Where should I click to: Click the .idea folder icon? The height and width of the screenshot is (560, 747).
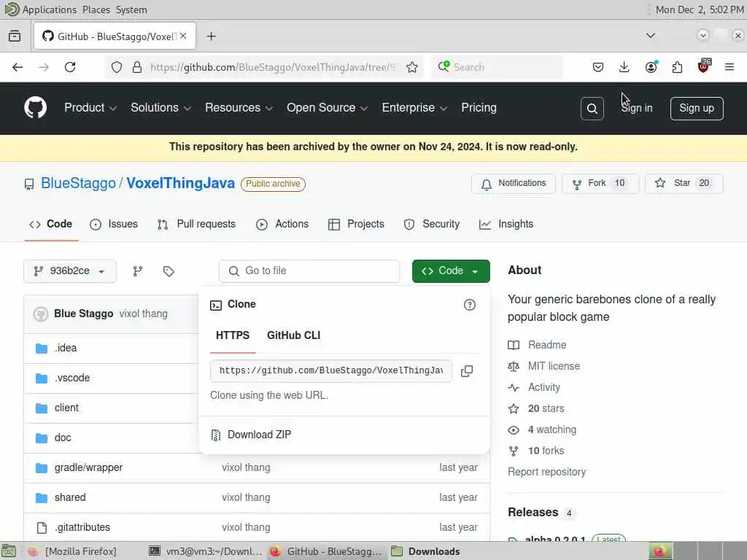tap(42, 348)
